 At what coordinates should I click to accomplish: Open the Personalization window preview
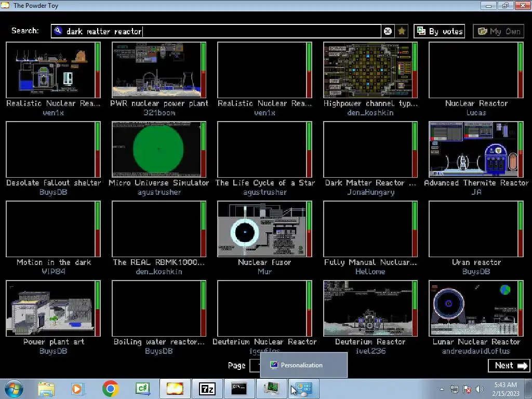coord(303,365)
